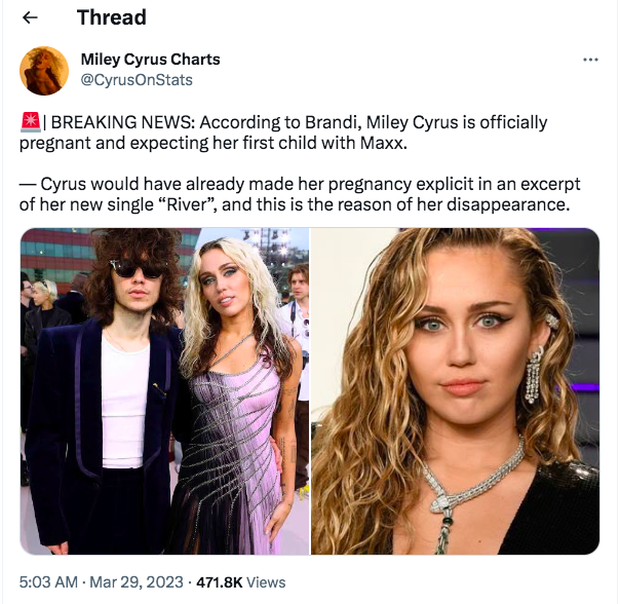Open the left photo of two people
The height and width of the screenshot is (604, 620).
tap(164, 391)
